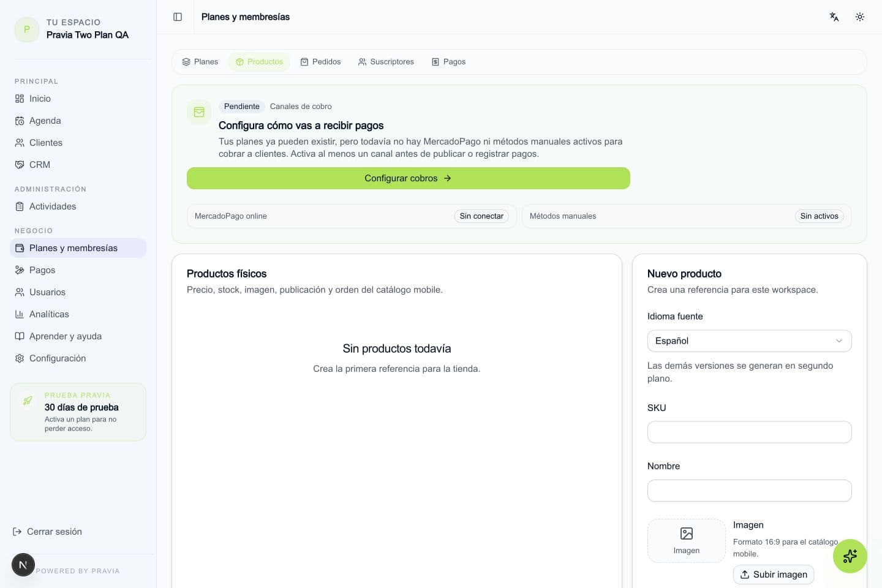Click the Usuarios sidebar icon

[x=20, y=292]
